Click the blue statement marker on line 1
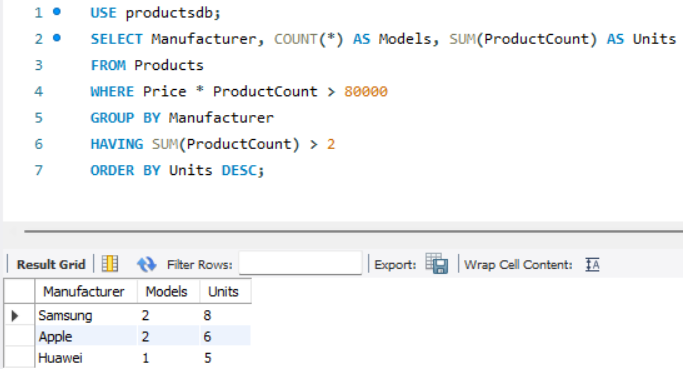Viewport: 683px width, 369px height. (57, 12)
